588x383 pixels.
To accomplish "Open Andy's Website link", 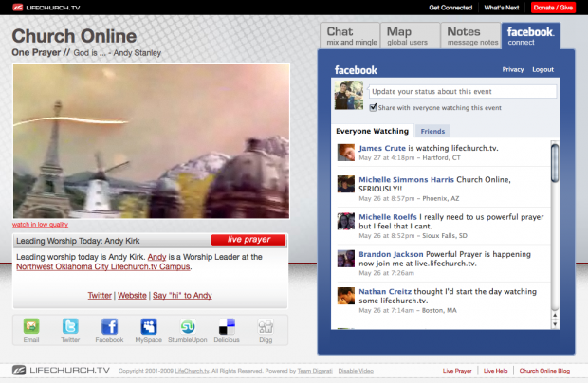I will pos(132,295).
